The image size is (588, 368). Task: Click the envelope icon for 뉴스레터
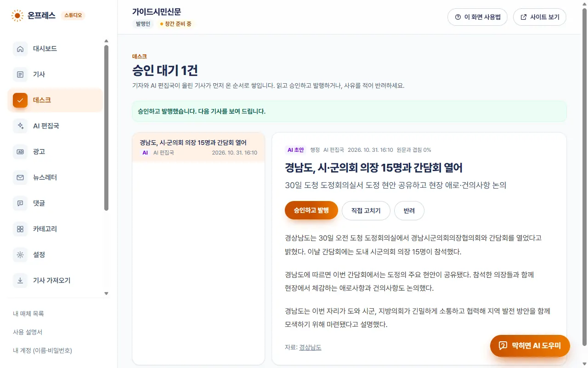pyautogui.click(x=20, y=178)
